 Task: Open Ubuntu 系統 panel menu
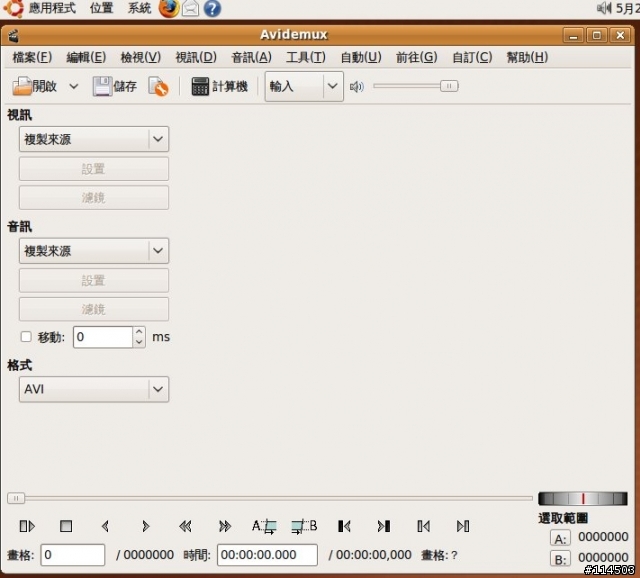pos(139,8)
